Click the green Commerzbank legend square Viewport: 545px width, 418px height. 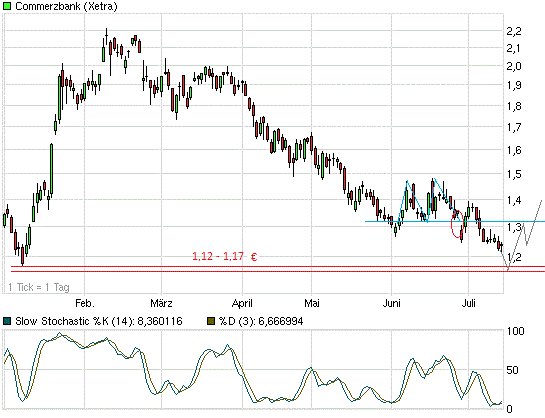tap(7, 6)
